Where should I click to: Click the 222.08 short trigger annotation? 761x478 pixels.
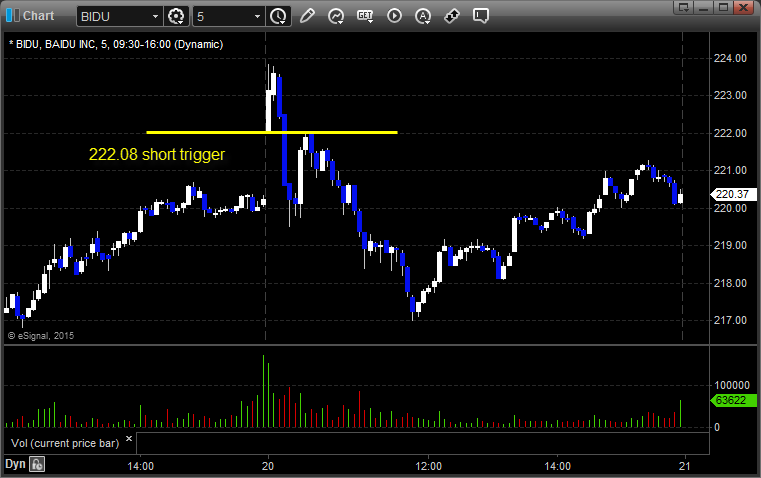tap(157, 154)
